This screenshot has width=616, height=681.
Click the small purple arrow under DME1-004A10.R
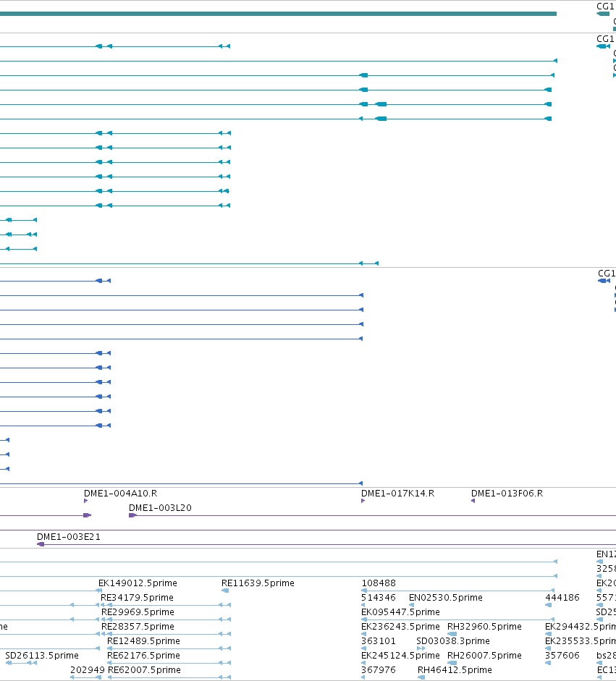(x=85, y=501)
